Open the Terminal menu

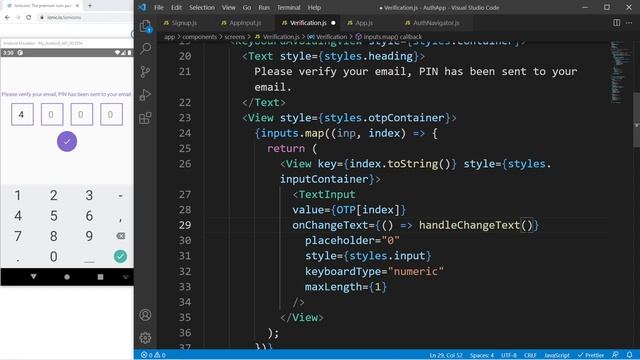click(x=288, y=7)
